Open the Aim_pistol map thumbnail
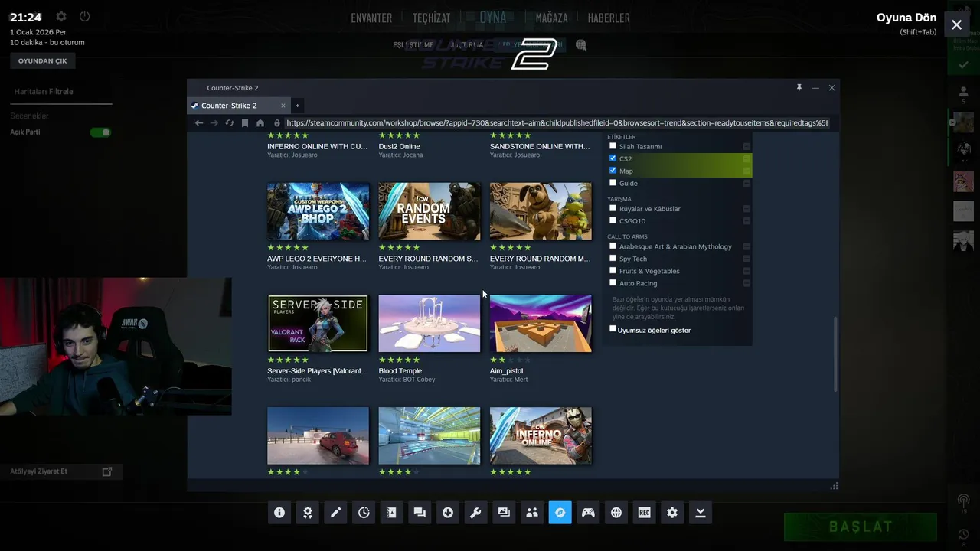 click(x=541, y=324)
